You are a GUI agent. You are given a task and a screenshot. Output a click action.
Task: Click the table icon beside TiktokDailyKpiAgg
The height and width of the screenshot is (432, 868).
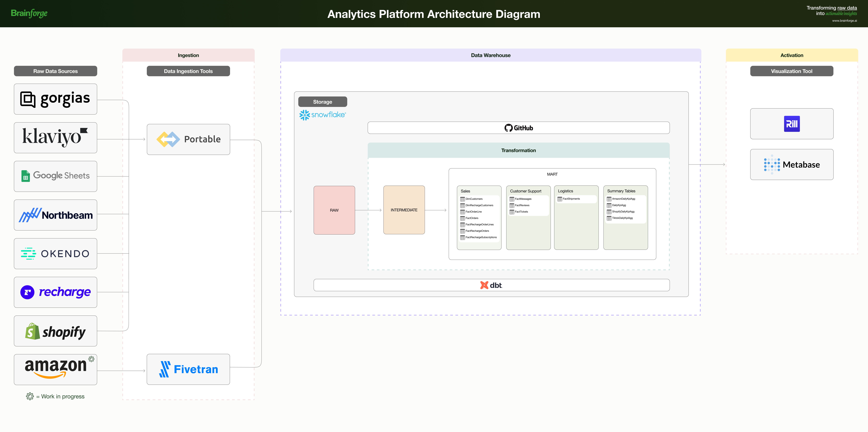(x=609, y=218)
